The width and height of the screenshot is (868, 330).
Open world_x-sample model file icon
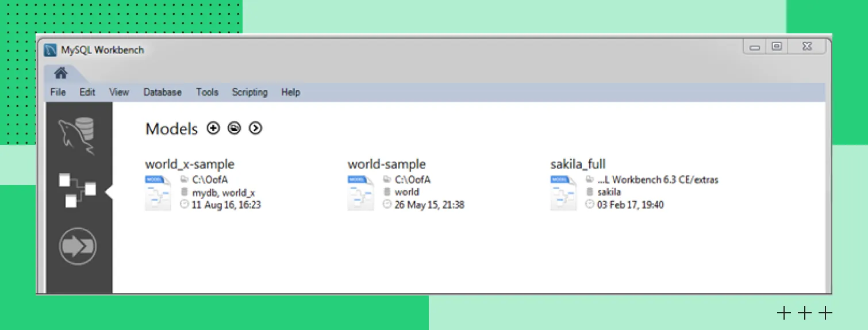click(x=158, y=193)
